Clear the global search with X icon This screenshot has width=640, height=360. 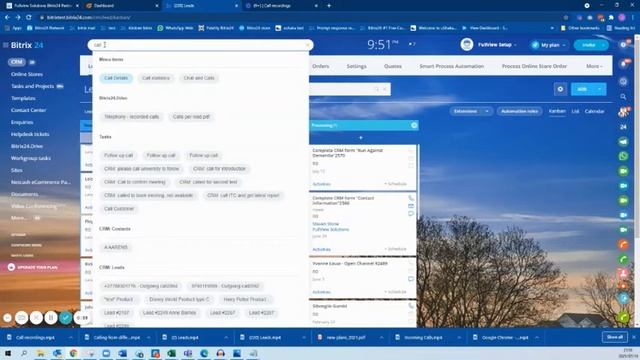307,45
